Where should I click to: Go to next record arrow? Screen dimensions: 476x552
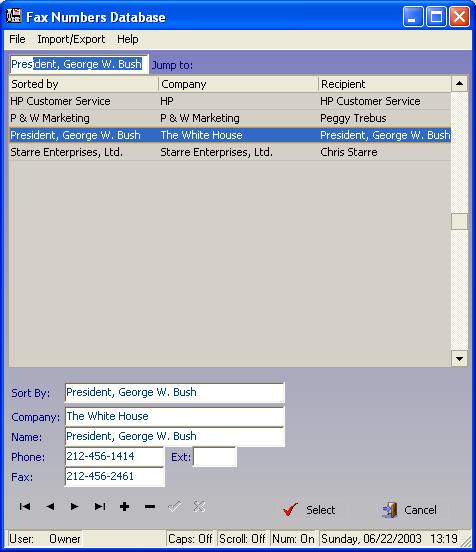pos(74,507)
